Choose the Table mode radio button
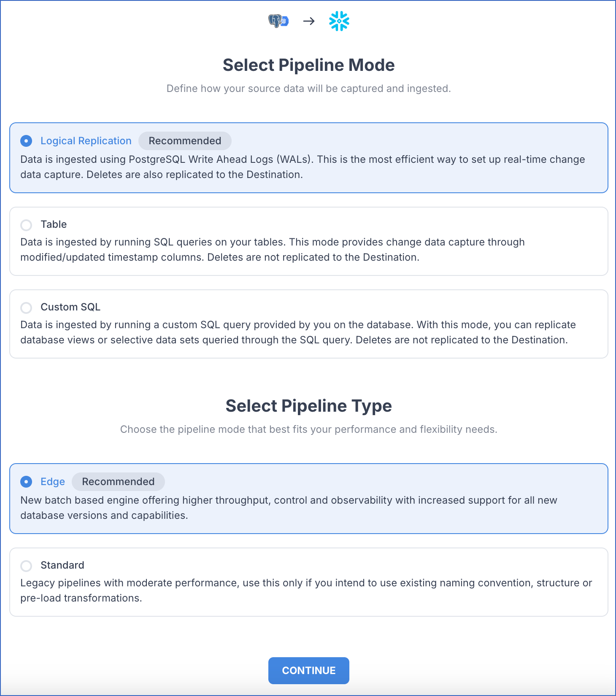The height and width of the screenshot is (696, 616). point(26,225)
